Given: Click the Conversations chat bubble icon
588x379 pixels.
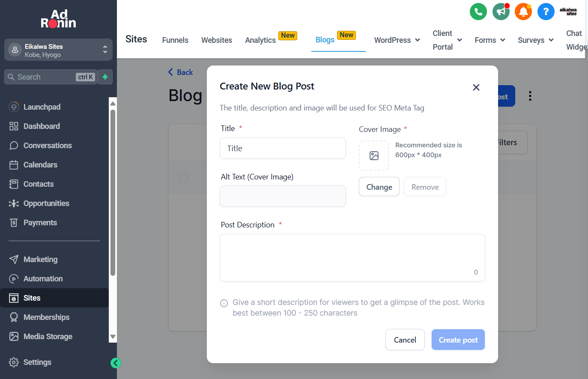Looking at the screenshot, I should click(x=14, y=146).
